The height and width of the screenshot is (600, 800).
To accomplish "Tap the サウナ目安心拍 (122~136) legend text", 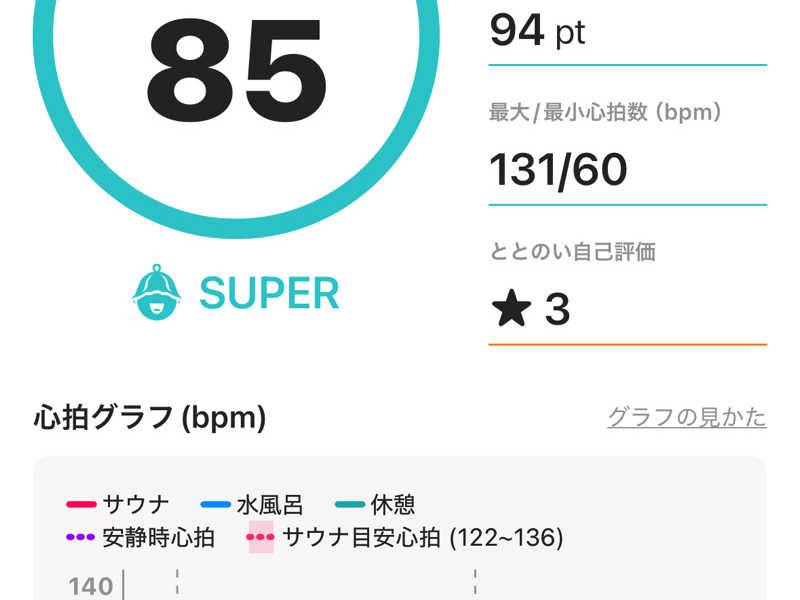I will pos(423,538).
